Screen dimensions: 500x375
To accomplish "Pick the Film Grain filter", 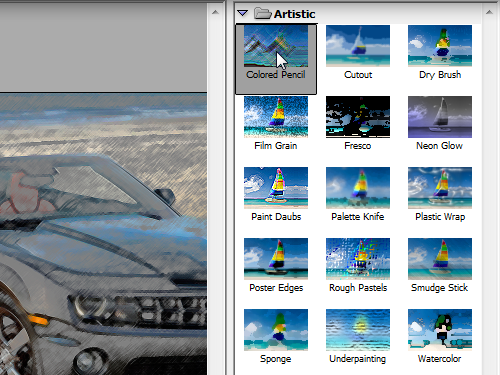I will click(x=276, y=117).
